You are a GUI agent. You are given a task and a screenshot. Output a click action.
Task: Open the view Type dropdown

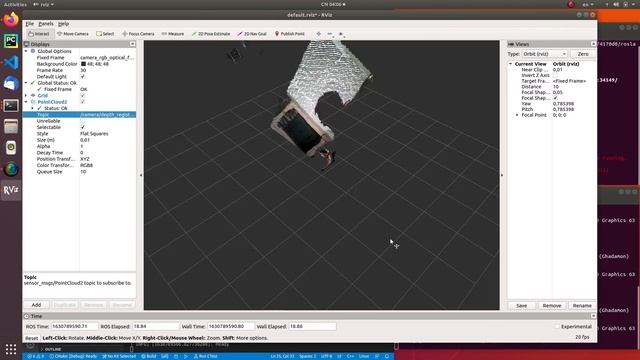(x=544, y=54)
